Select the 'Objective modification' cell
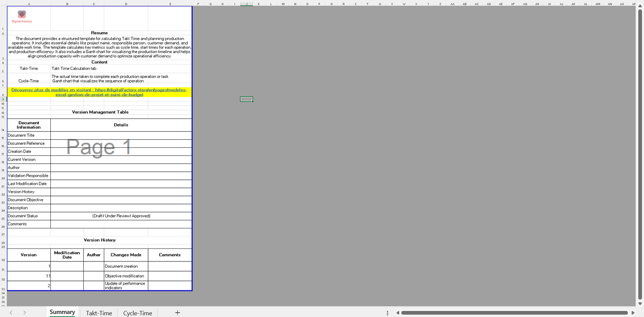The height and width of the screenshot is (317, 644). pos(126,276)
